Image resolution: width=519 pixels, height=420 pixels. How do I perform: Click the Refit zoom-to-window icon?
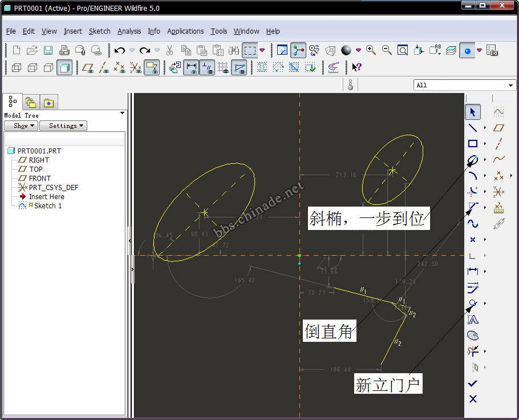[x=403, y=50]
